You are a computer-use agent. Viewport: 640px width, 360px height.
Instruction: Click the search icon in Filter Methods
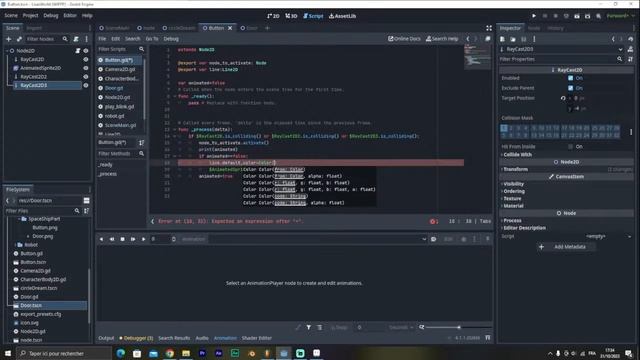tap(141, 153)
